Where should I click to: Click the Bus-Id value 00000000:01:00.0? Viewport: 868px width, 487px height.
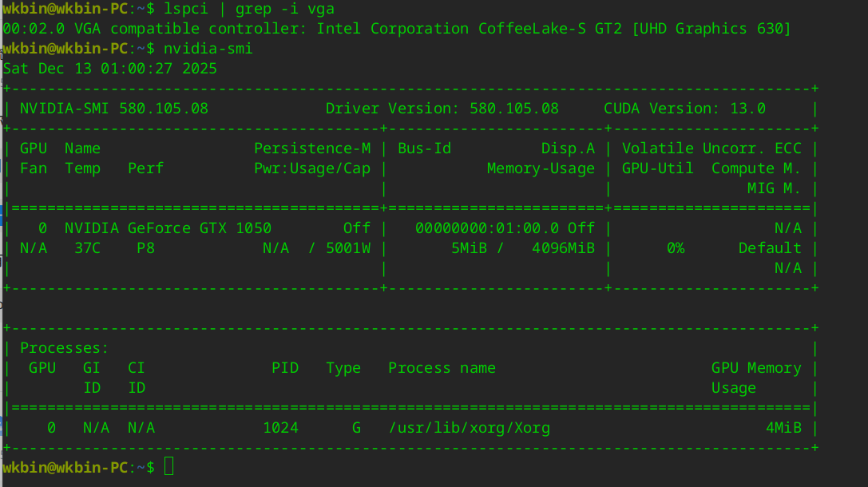487,228
